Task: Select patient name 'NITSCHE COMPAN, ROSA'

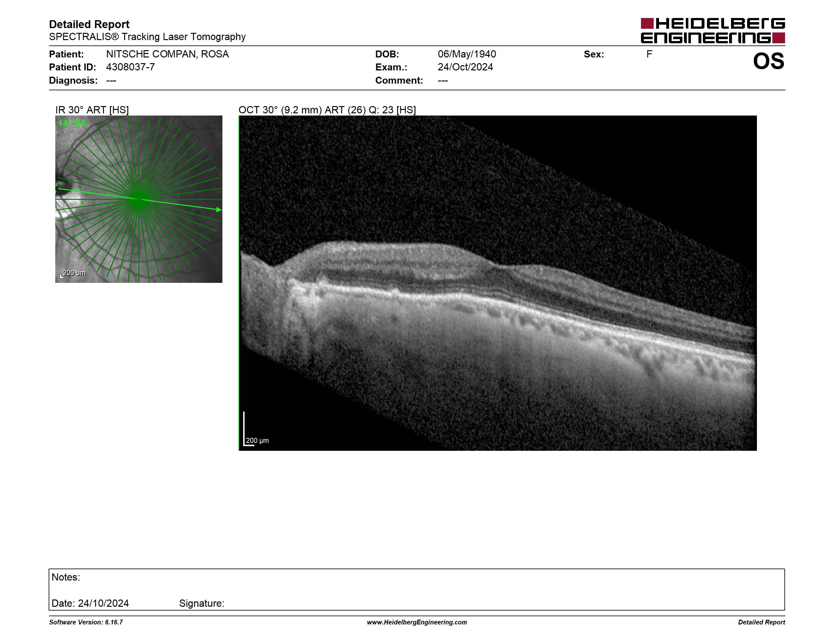Action: coord(167,54)
